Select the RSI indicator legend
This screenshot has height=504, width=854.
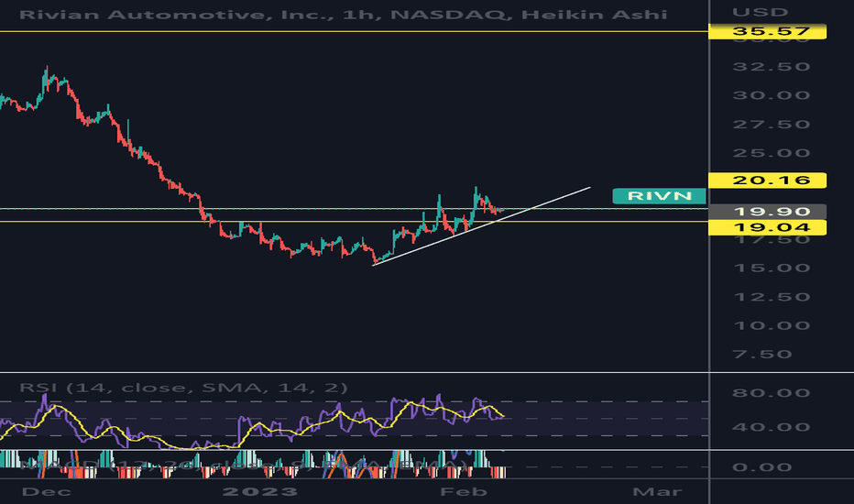pos(183,388)
